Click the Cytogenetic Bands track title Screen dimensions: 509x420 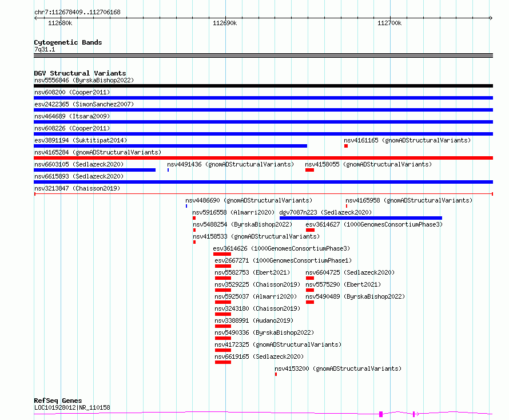pyautogui.click(x=68, y=42)
